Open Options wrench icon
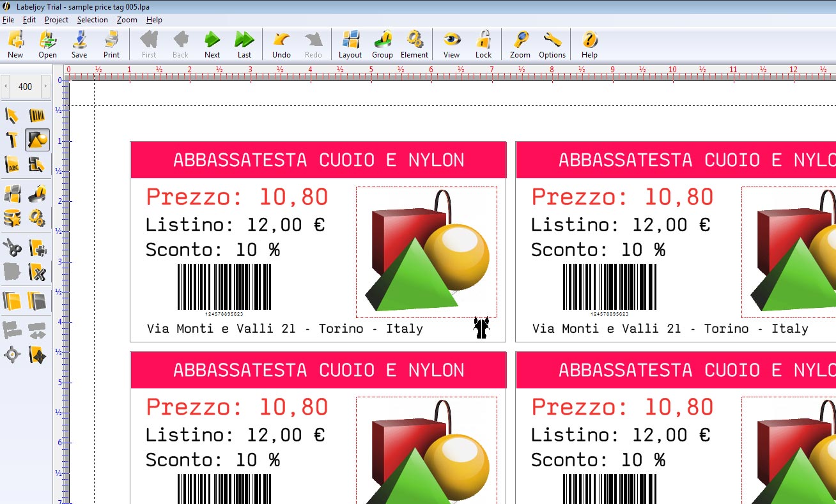 552,45
